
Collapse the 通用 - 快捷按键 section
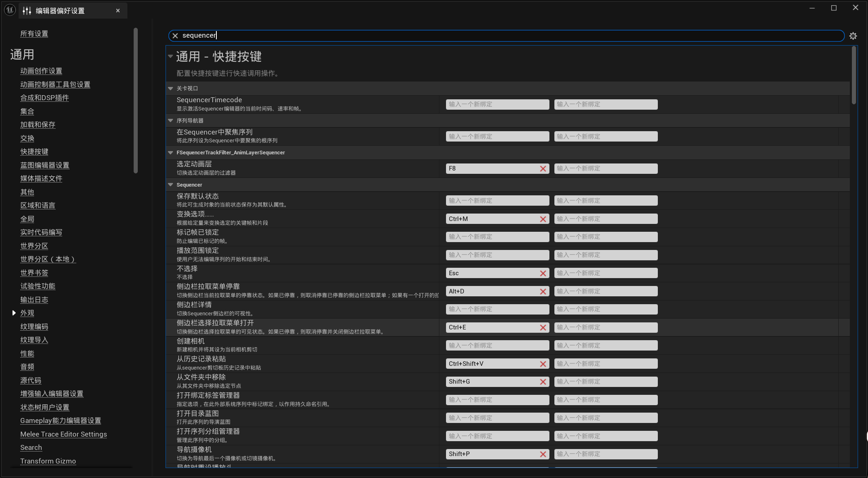pos(170,56)
